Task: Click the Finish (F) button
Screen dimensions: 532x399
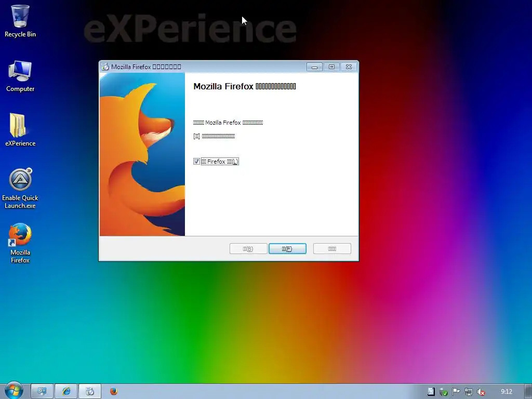Action: coord(287,249)
